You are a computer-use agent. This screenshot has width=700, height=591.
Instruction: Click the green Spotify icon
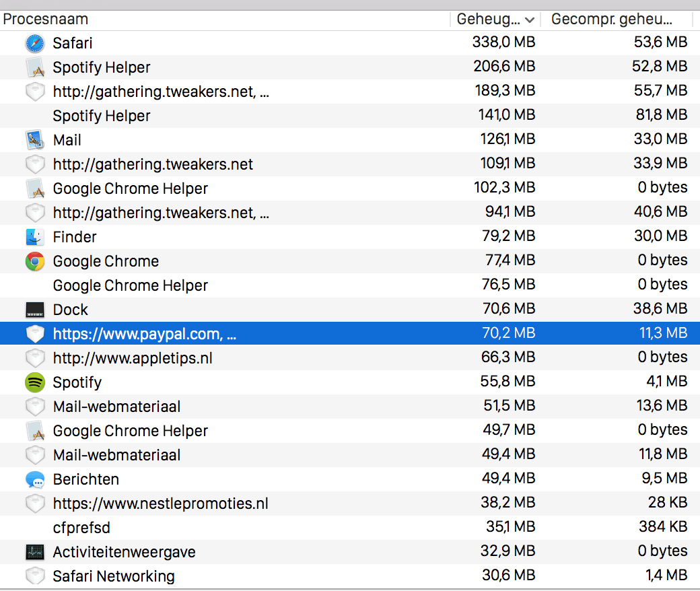tap(35, 382)
